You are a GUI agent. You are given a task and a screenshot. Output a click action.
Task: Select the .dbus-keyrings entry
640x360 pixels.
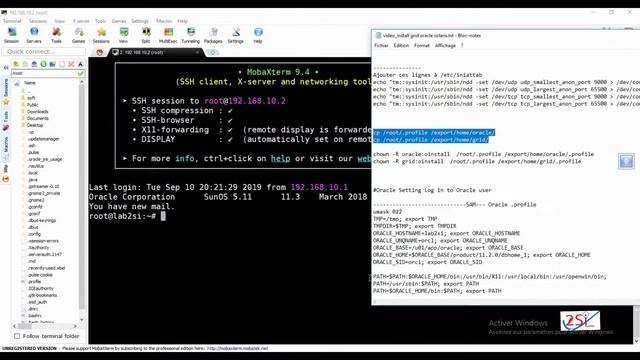(42, 220)
